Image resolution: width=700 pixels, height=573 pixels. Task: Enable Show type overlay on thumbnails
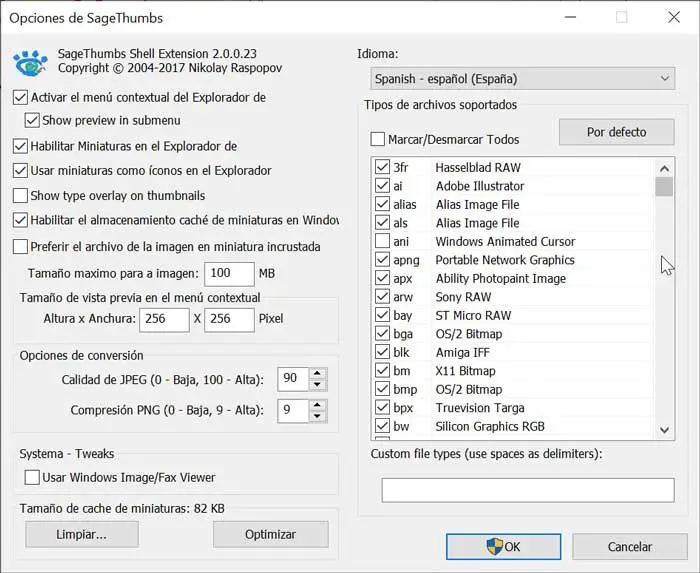[x=20, y=195]
